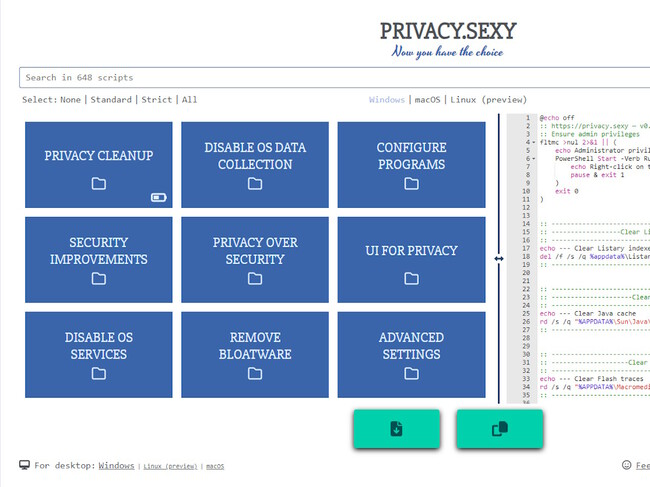The image size is (650, 487).
Task: Click the desktop monitor icon in footer
Action: (x=24, y=465)
